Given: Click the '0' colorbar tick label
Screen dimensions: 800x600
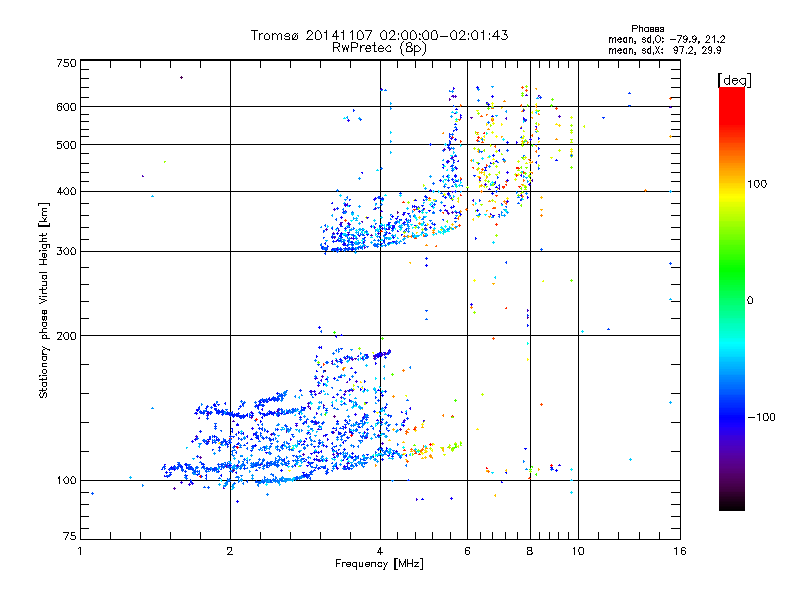Looking at the screenshot, I should click(x=750, y=301).
